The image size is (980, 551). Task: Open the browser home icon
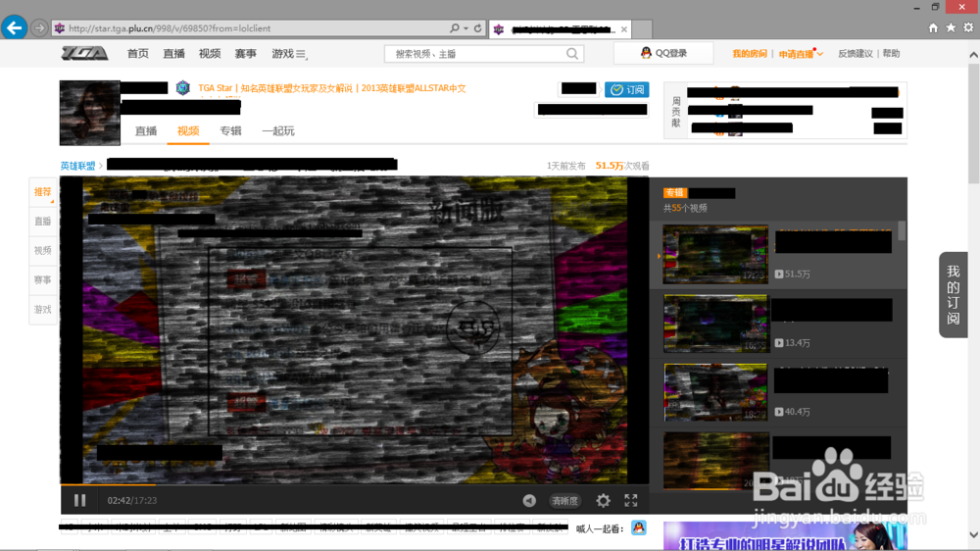click(933, 27)
